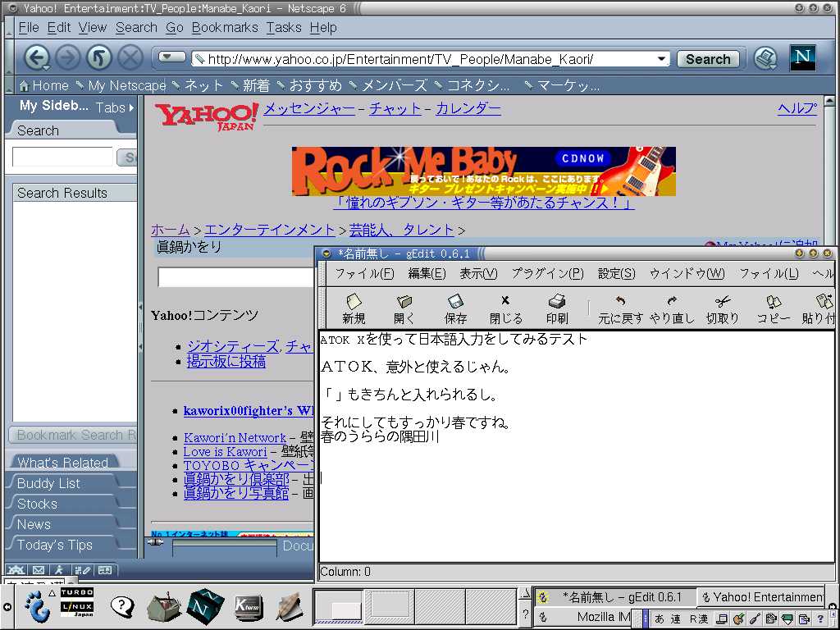The image size is (840, 630).
Task: Click the Search button beside the URL bar
Action: coord(708,59)
